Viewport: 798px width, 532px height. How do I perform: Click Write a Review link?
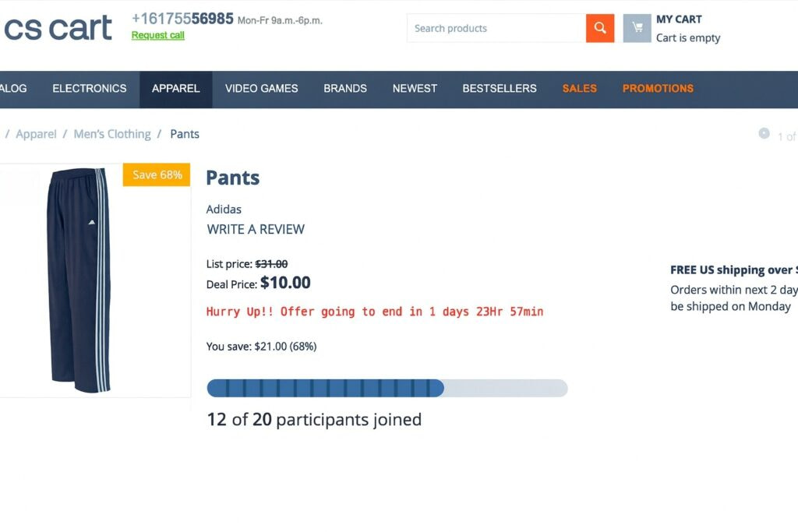[256, 229]
